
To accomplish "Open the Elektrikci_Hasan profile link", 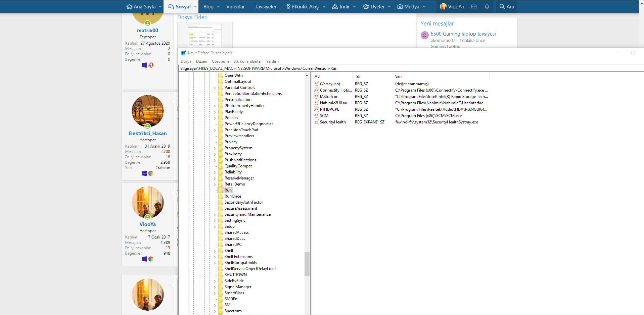I will point(147,134).
